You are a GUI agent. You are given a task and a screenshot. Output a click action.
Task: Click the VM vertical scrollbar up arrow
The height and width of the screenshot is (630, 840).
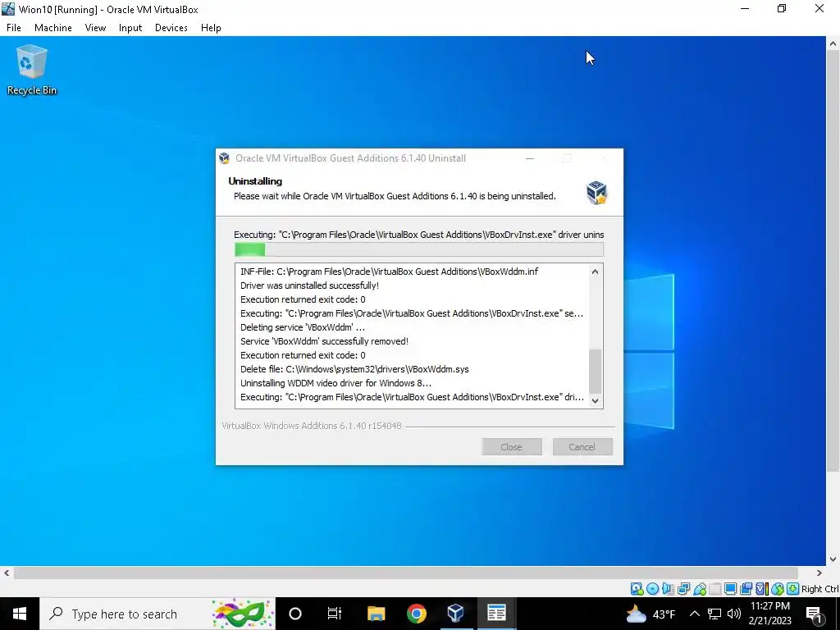tap(833, 43)
